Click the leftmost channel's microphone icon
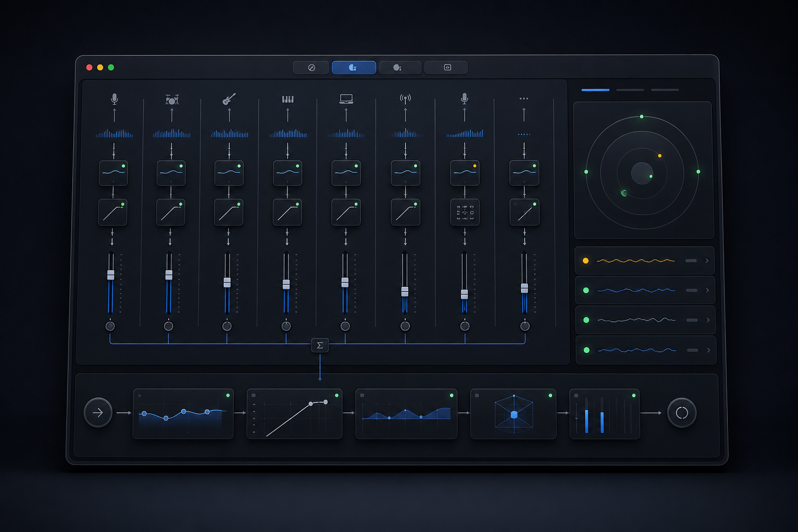Image resolution: width=798 pixels, height=532 pixels. pyautogui.click(x=114, y=99)
